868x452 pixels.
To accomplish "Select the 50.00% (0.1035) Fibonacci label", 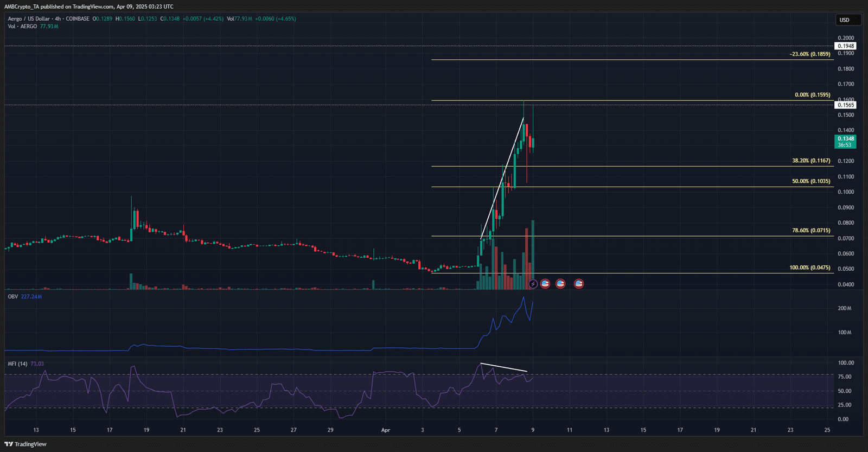I will [810, 181].
